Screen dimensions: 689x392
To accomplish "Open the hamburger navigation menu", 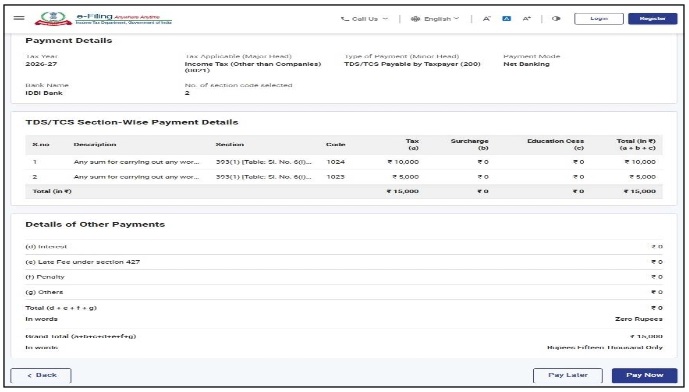I will (19, 18).
